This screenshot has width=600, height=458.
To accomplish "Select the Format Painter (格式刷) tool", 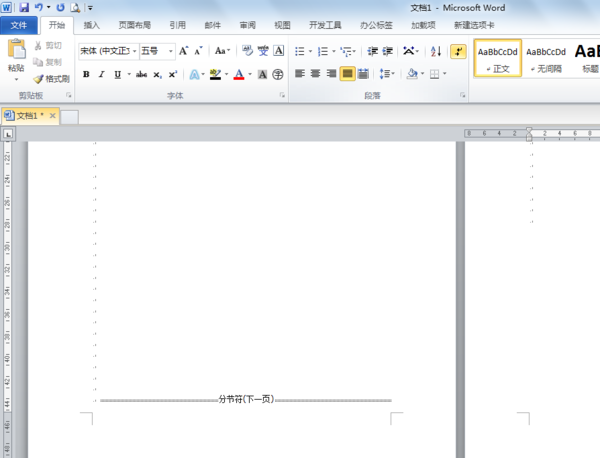I will point(51,78).
